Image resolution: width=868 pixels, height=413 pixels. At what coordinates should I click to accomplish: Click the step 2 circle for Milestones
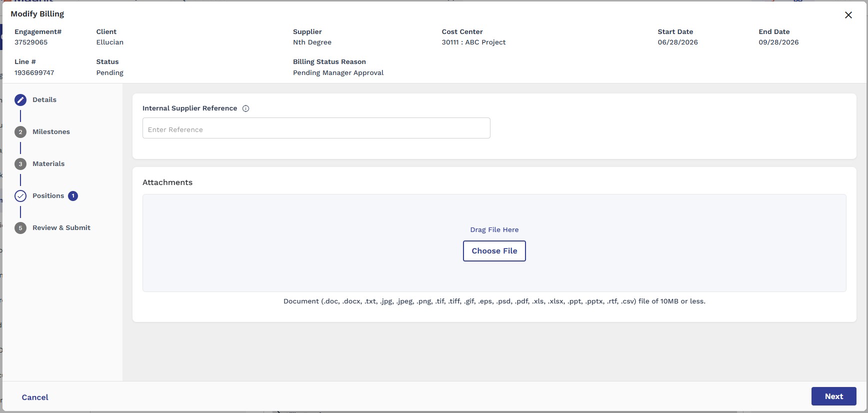(x=20, y=132)
